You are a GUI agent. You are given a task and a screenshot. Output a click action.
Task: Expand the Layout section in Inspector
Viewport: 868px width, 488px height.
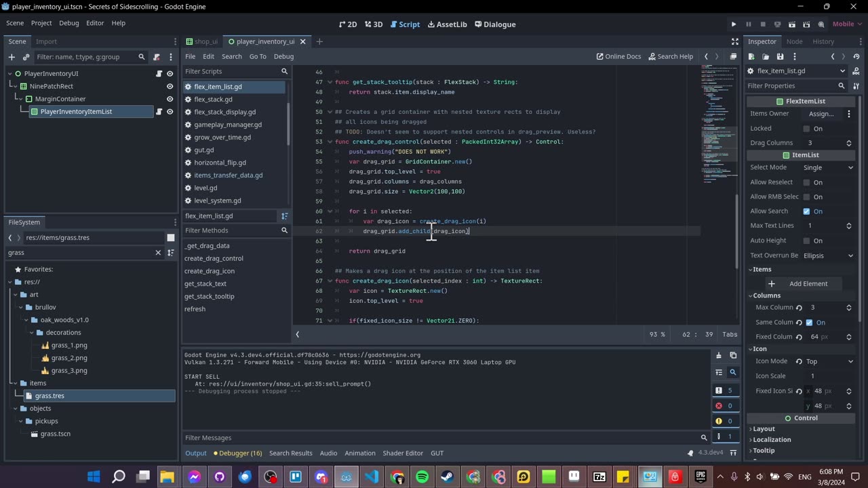[x=763, y=429]
